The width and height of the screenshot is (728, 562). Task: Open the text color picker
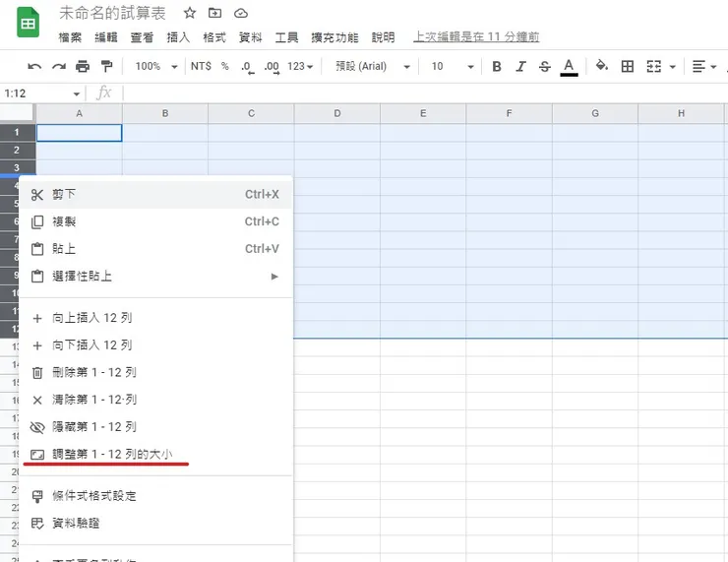point(570,67)
